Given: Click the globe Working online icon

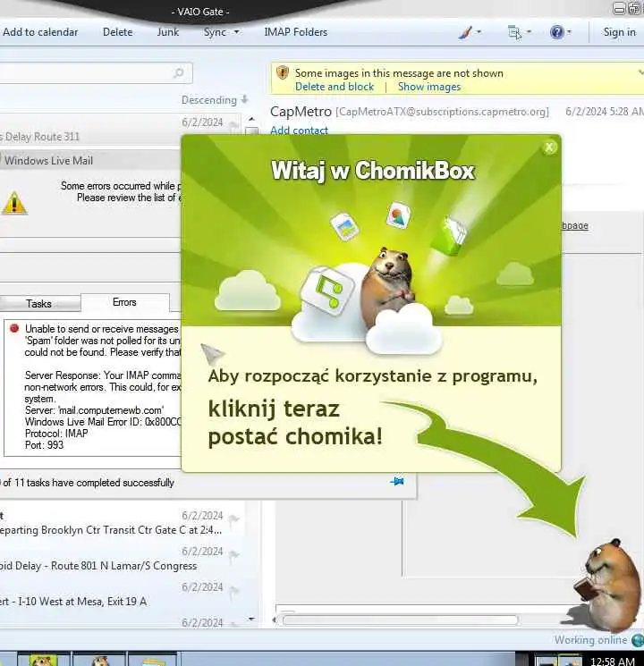Looking at the screenshot, I should [638, 640].
